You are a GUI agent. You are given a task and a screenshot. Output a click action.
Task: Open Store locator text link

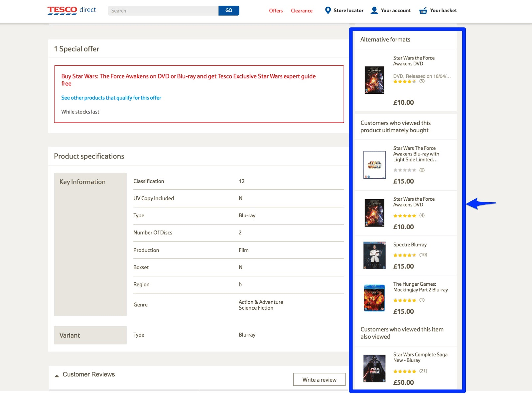348,11
